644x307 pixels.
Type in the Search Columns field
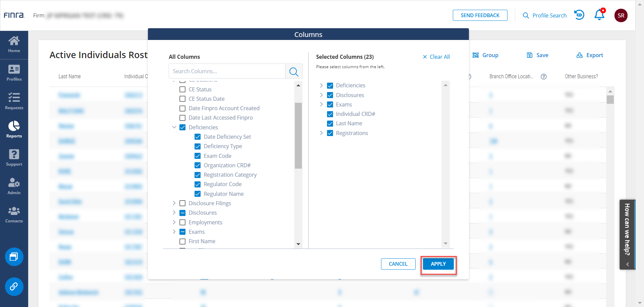point(227,71)
